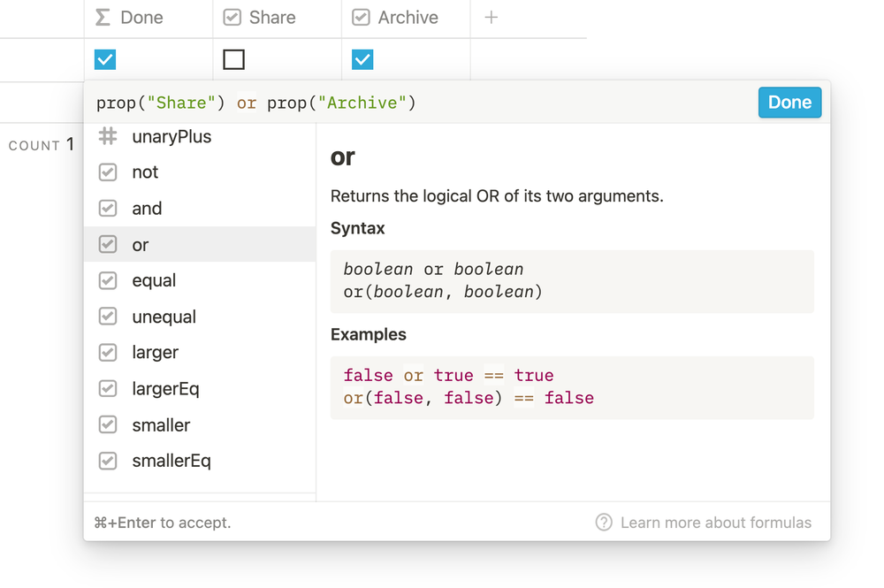Screen dimensions: 884x588
Task: Click the help question mark icon
Action: (x=604, y=523)
